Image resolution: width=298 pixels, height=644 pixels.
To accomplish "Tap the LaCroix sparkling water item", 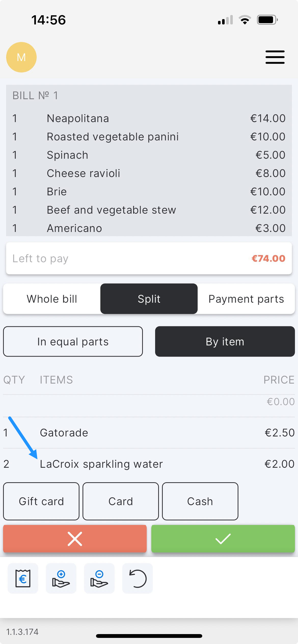I will click(149, 464).
